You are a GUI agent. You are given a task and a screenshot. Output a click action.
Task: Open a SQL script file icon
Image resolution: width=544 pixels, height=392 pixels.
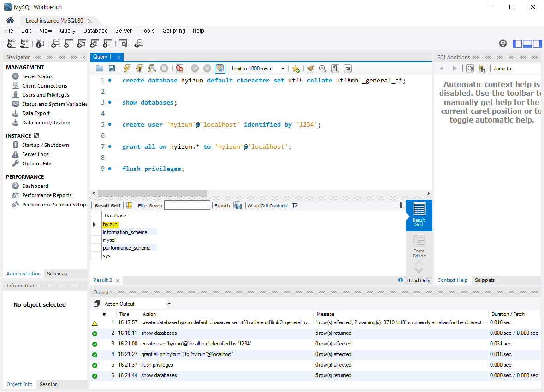click(24, 43)
